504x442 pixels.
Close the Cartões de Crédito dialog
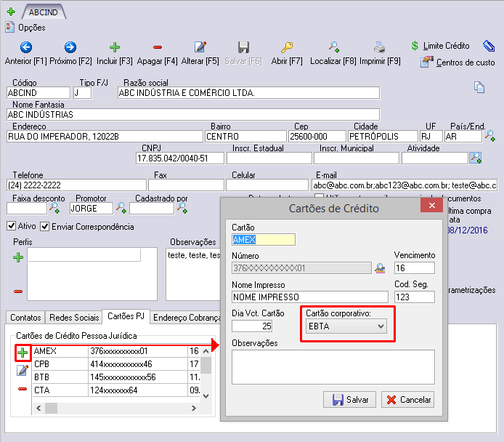[x=431, y=205]
